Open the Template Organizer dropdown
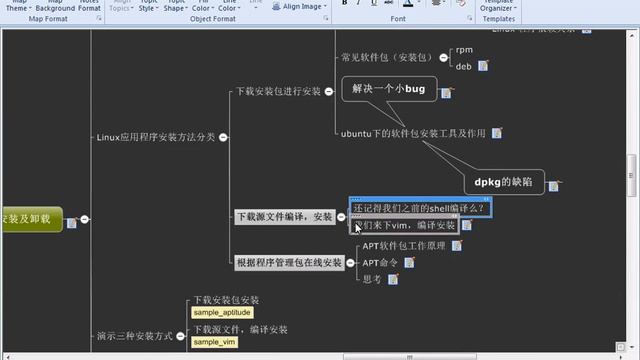The height and width of the screenshot is (360, 640). point(498,6)
